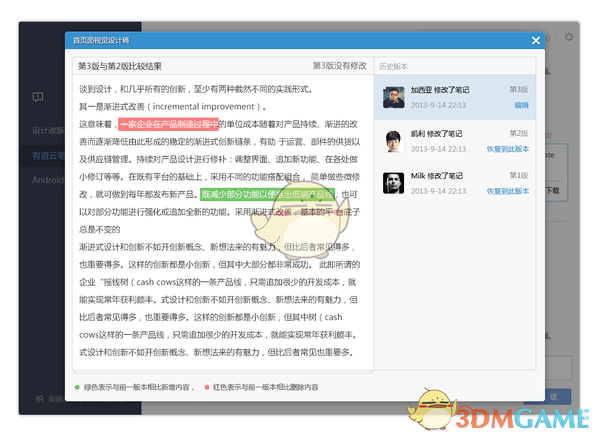Click the 下载 button in background window

[x=553, y=191]
